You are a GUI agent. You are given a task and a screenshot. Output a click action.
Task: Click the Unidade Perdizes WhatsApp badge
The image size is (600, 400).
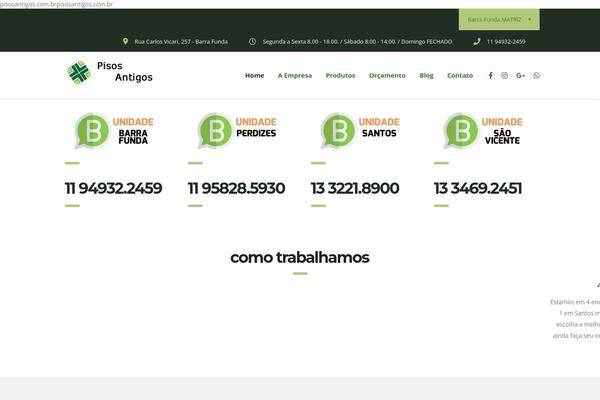tap(237, 131)
